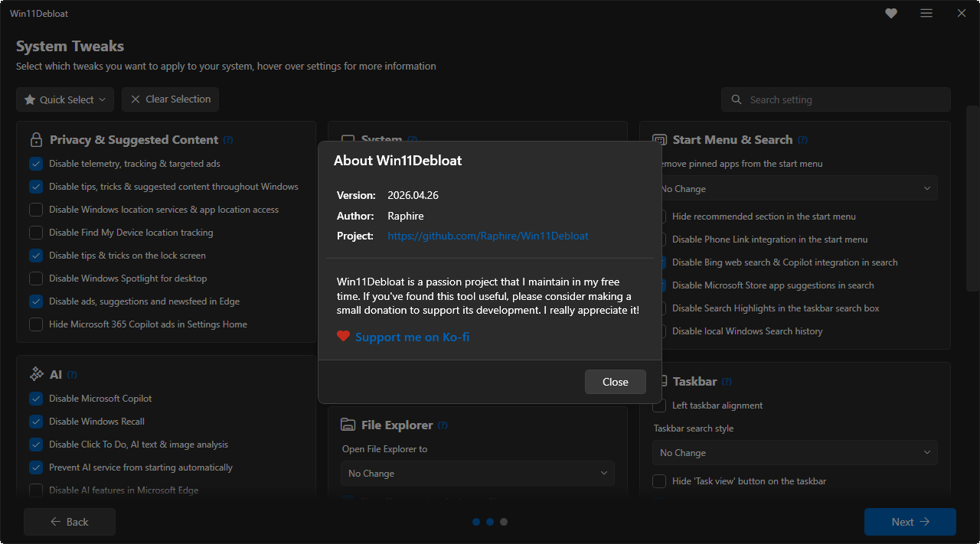Toggle Disable Find My Device location tracking
The image size is (980, 544).
(x=36, y=233)
